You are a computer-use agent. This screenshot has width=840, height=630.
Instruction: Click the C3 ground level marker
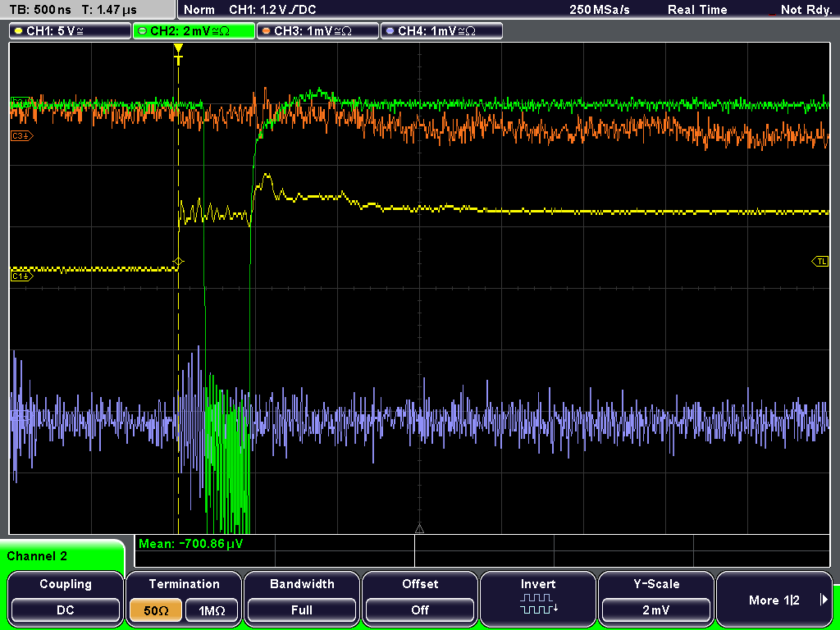(x=22, y=136)
